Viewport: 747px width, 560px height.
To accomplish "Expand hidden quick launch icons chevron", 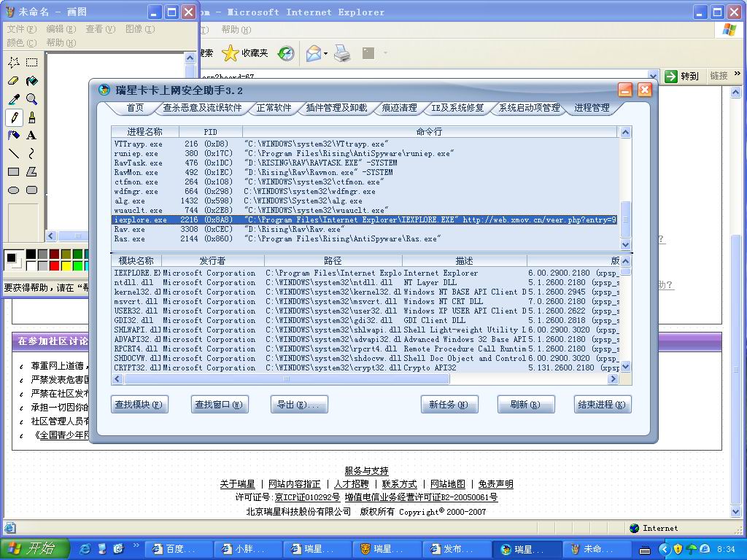I will point(136,545).
